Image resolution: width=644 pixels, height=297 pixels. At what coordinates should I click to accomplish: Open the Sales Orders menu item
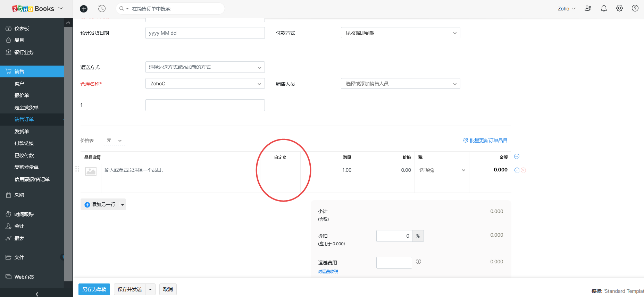24,119
